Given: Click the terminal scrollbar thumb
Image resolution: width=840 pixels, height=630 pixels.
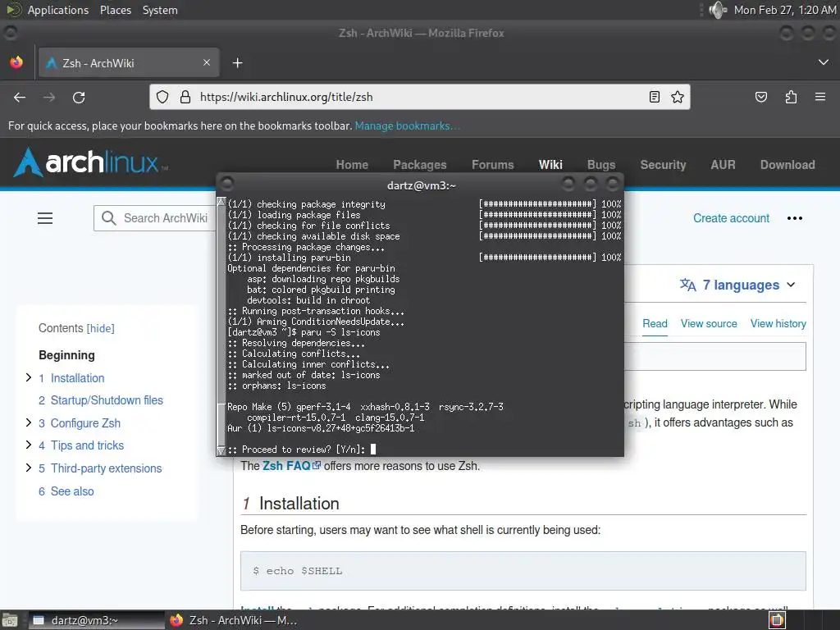Looking at the screenshot, I should pyautogui.click(x=221, y=424).
